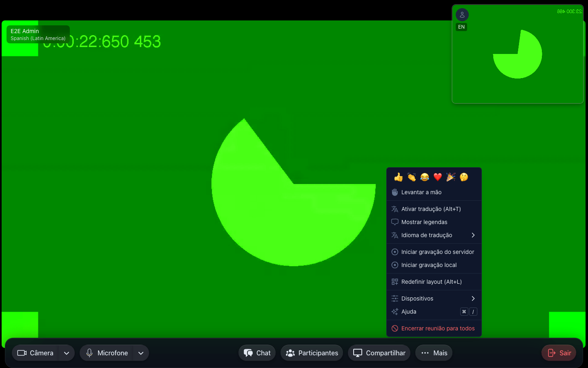Click the E2E Admin name label

point(24,31)
